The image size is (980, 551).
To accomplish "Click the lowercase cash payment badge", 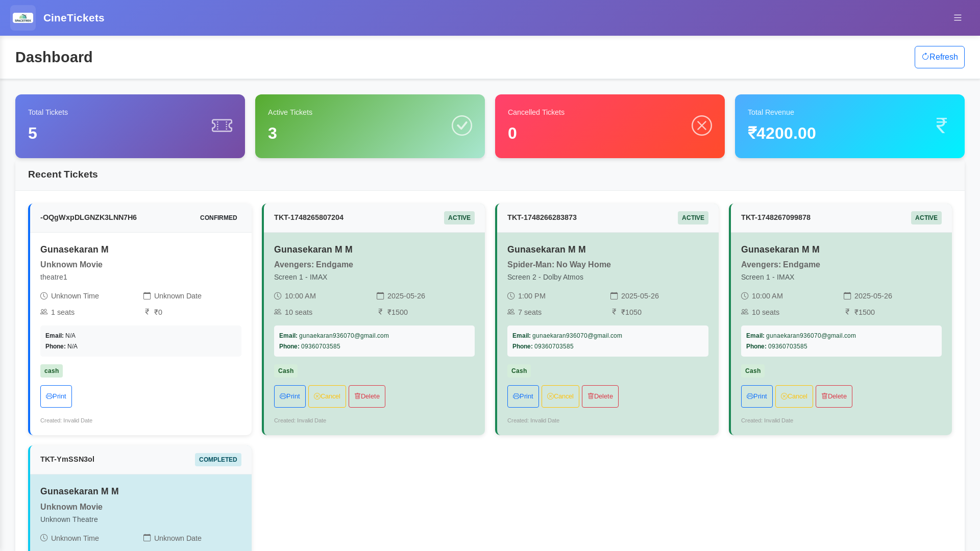I will [x=52, y=371].
